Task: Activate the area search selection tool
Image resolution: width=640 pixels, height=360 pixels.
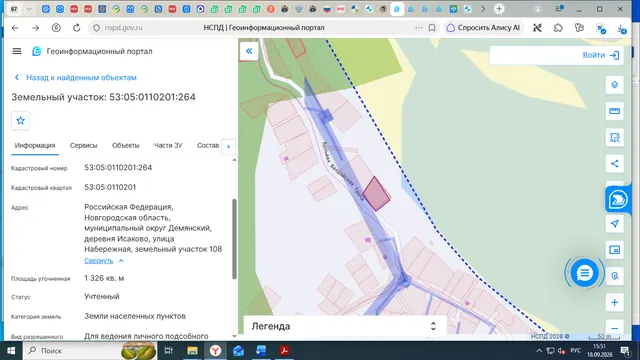Action: [x=614, y=138]
